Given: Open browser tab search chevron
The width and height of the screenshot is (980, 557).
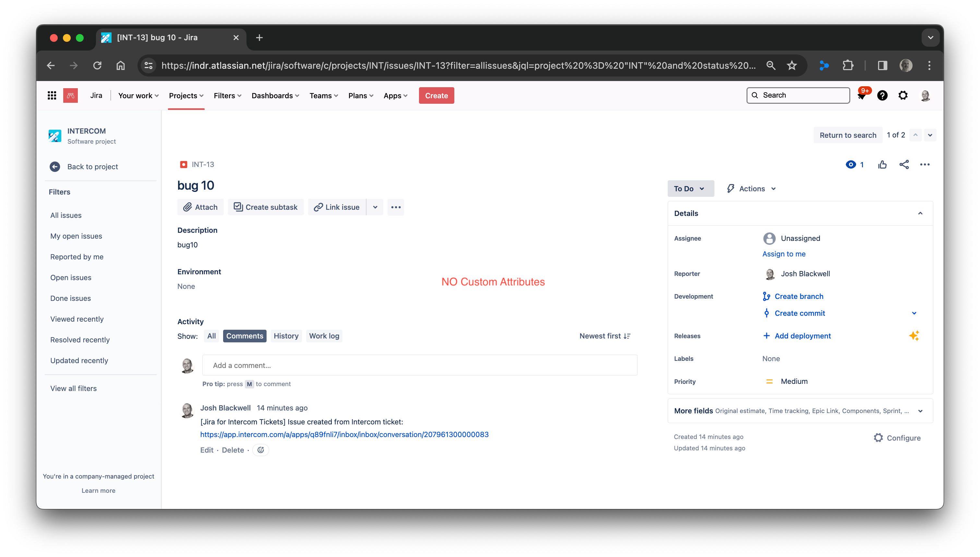Looking at the screenshot, I should 930,38.
